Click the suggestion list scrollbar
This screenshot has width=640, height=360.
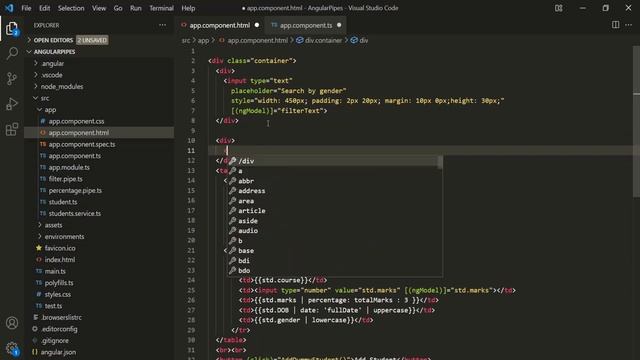(440, 162)
